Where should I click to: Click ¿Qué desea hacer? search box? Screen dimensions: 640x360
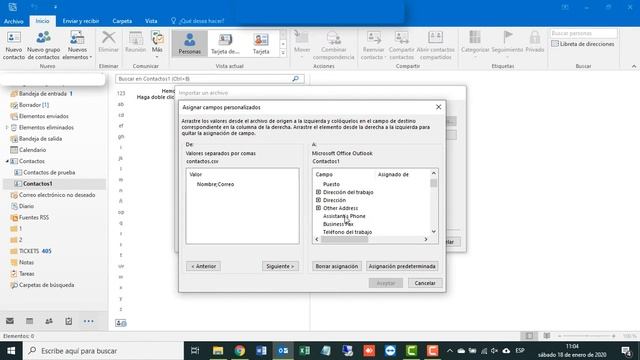coord(198,21)
